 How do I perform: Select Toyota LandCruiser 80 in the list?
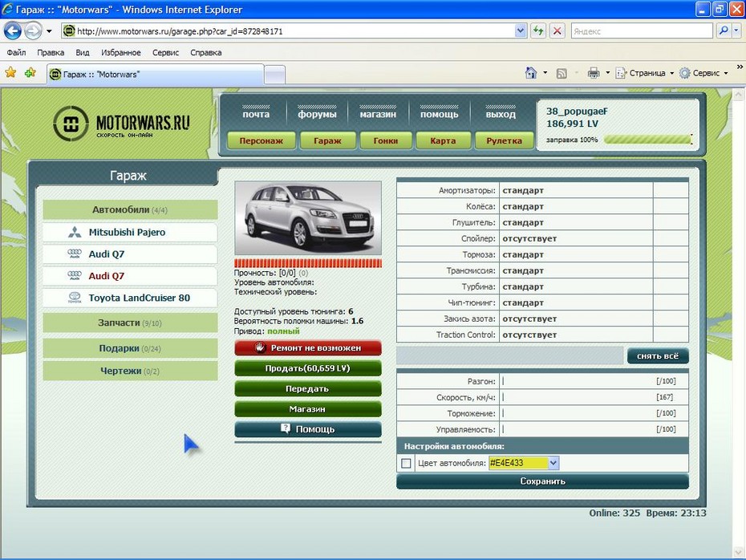(x=130, y=298)
